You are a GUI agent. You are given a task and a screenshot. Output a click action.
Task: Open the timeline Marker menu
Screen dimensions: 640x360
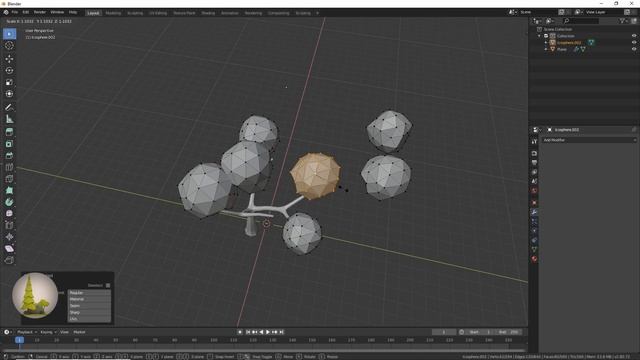(x=79, y=332)
